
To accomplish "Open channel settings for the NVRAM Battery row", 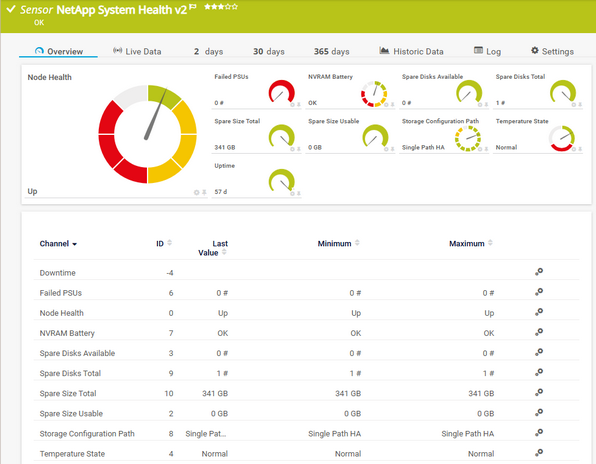I will point(539,332).
